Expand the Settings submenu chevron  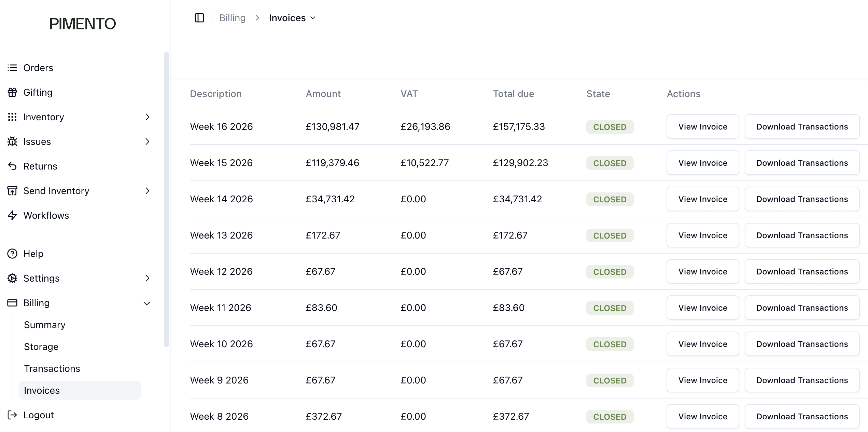click(x=147, y=278)
